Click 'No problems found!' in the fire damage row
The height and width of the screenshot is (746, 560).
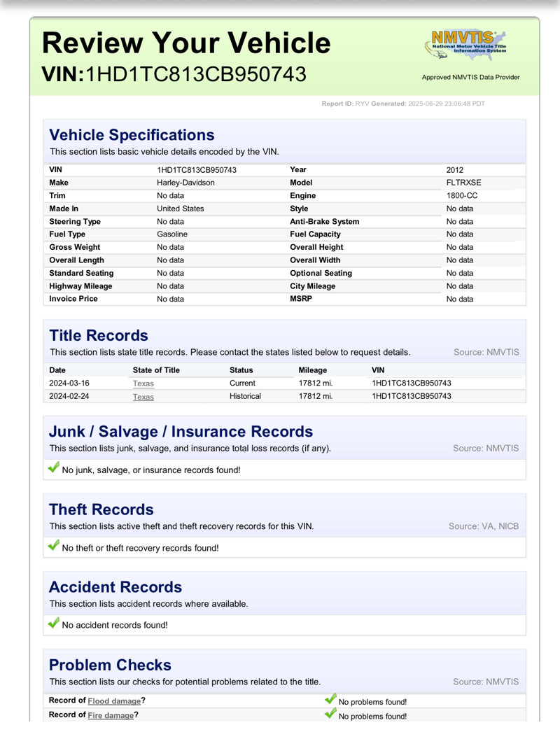point(372,716)
